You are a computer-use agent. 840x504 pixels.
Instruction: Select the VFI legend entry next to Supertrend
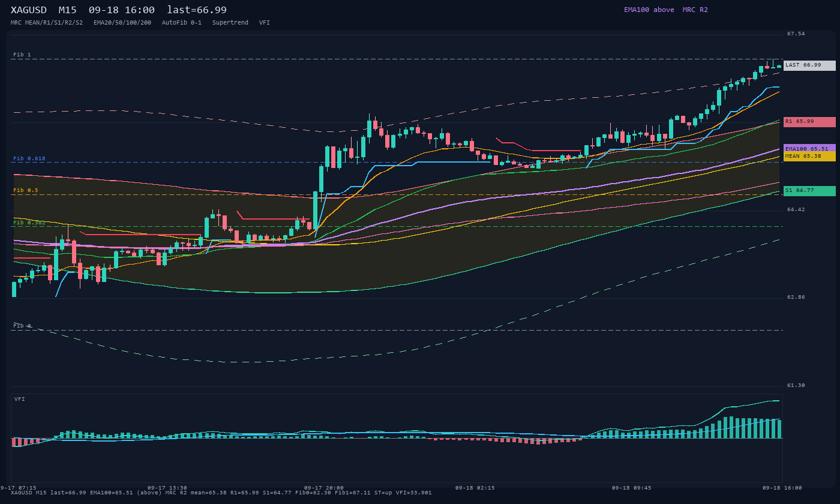point(265,23)
